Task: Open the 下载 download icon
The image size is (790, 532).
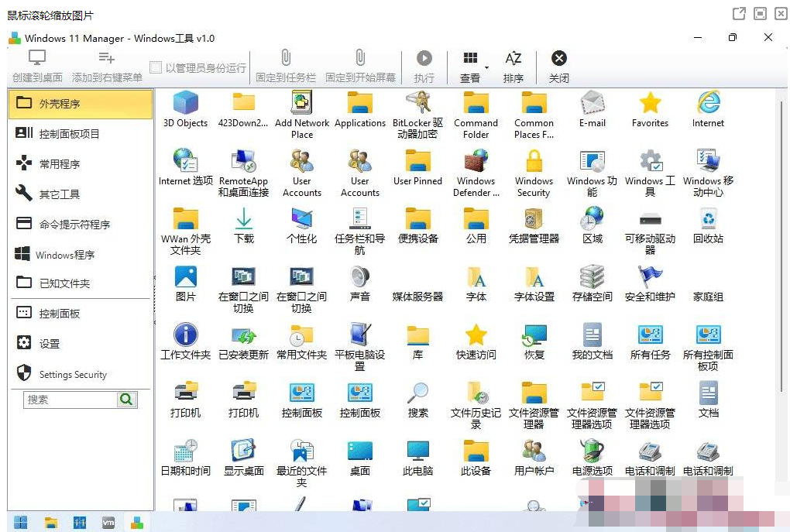Action: click(x=243, y=225)
